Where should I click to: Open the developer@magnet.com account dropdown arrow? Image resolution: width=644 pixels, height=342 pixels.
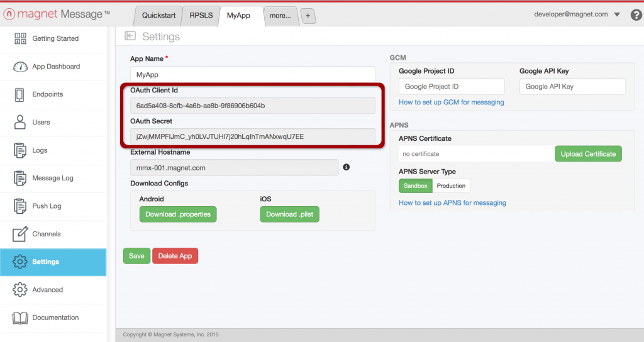[x=617, y=14]
